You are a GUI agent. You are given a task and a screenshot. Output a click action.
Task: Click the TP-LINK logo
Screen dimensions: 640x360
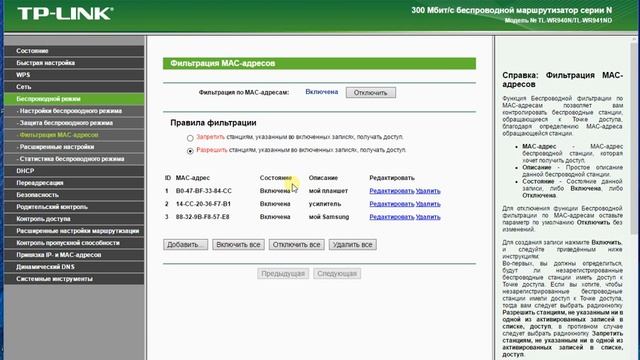click(65, 13)
